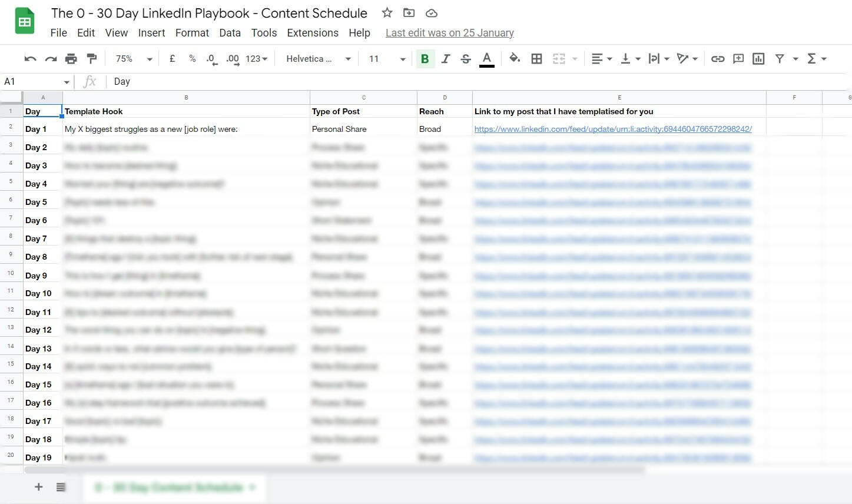This screenshot has height=504, width=852.
Task: Click the undo arrow icon
Action: (30, 59)
